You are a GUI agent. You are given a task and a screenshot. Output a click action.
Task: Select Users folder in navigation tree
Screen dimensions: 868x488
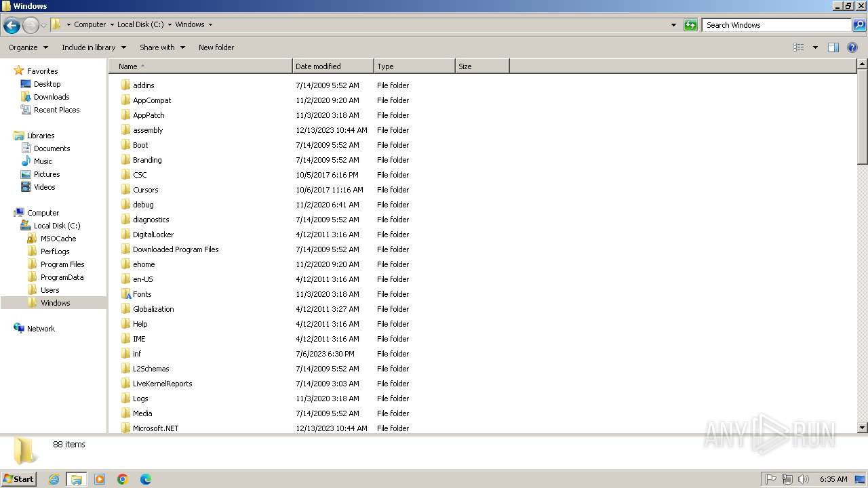point(50,290)
